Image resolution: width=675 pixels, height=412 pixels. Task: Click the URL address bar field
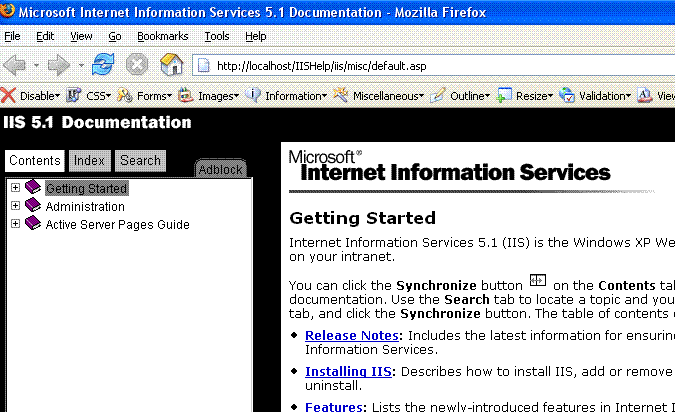pos(435,66)
